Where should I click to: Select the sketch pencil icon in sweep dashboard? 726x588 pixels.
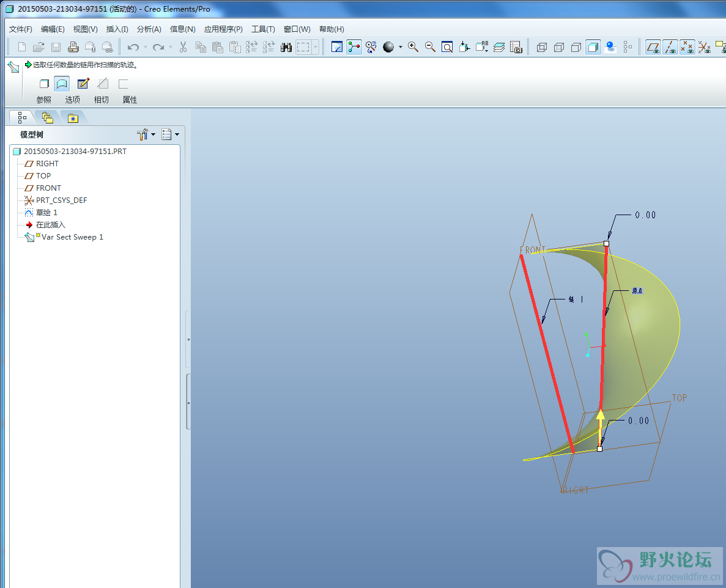pyautogui.click(x=83, y=84)
